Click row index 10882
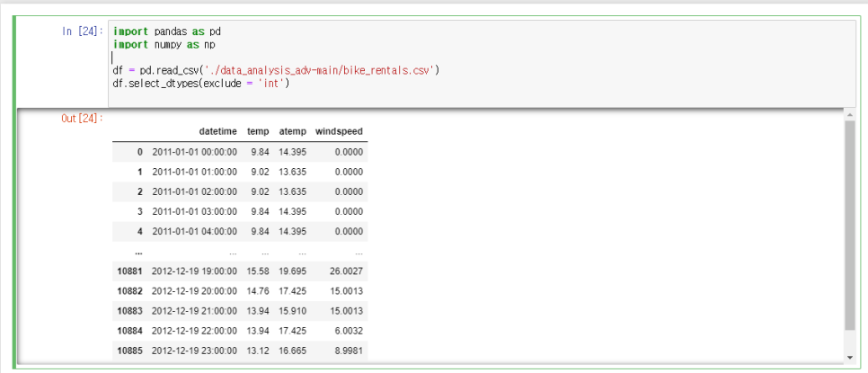 pos(129,291)
